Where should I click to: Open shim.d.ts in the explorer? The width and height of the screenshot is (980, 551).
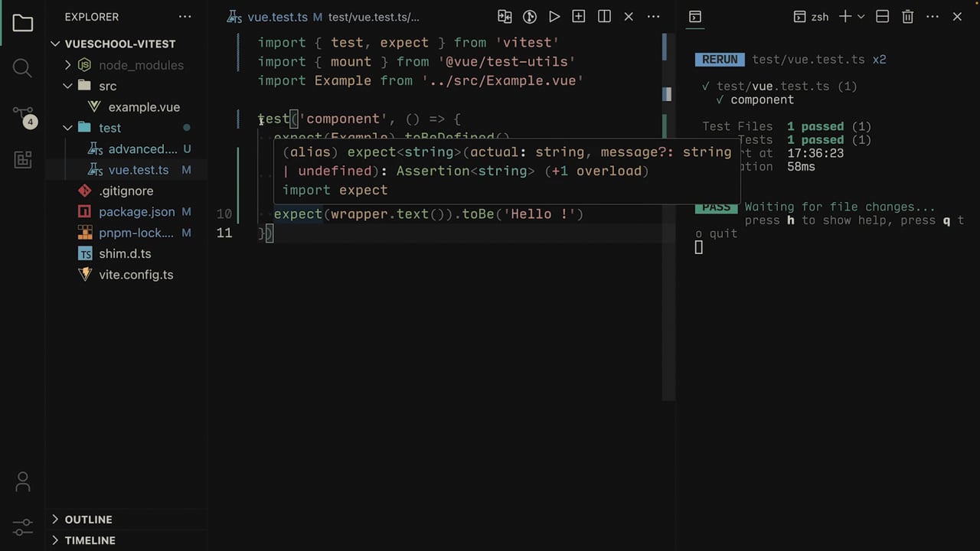coord(125,253)
